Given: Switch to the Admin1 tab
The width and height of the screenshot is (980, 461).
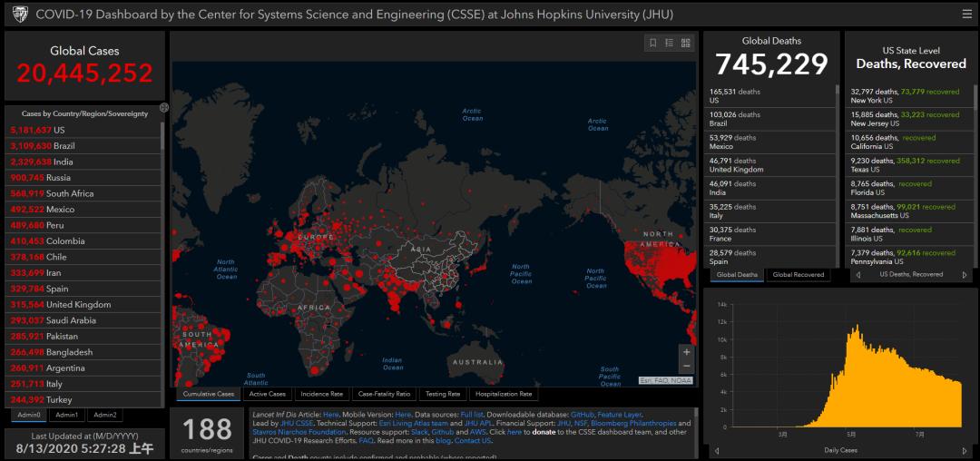Looking at the screenshot, I should (x=66, y=415).
